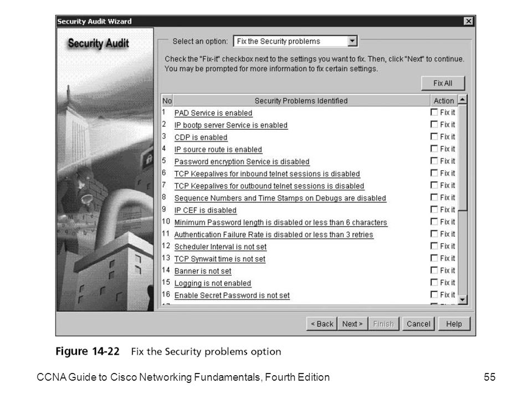Check Fix it for Password encryption Service

click(434, 161)
